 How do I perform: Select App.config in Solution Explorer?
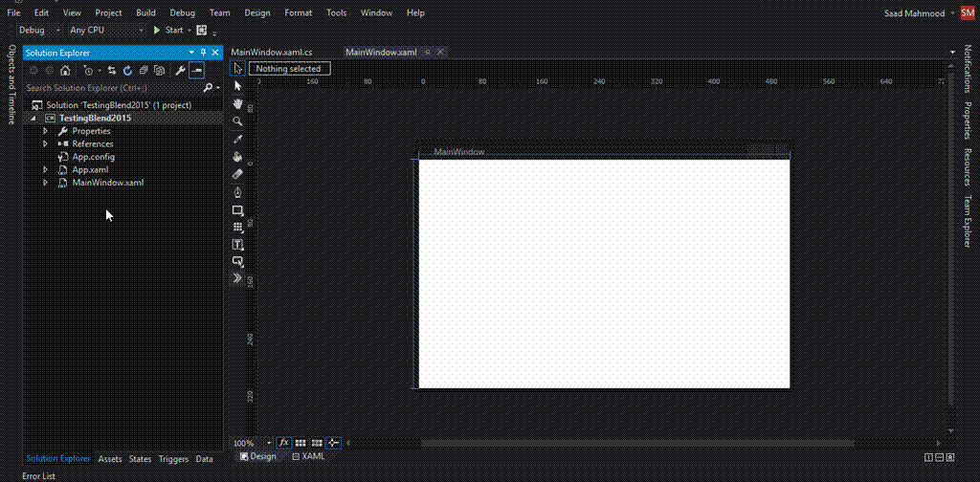[x=93, y=157]
